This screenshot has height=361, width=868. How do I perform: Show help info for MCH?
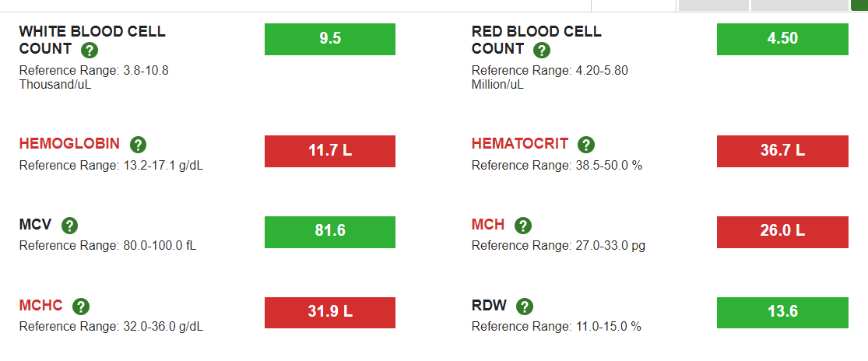tap(522, 226)
